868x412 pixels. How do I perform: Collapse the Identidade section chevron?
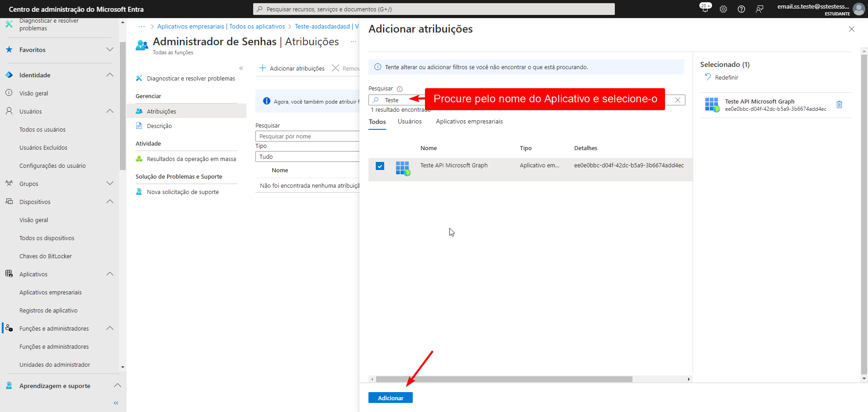[110, 75]
